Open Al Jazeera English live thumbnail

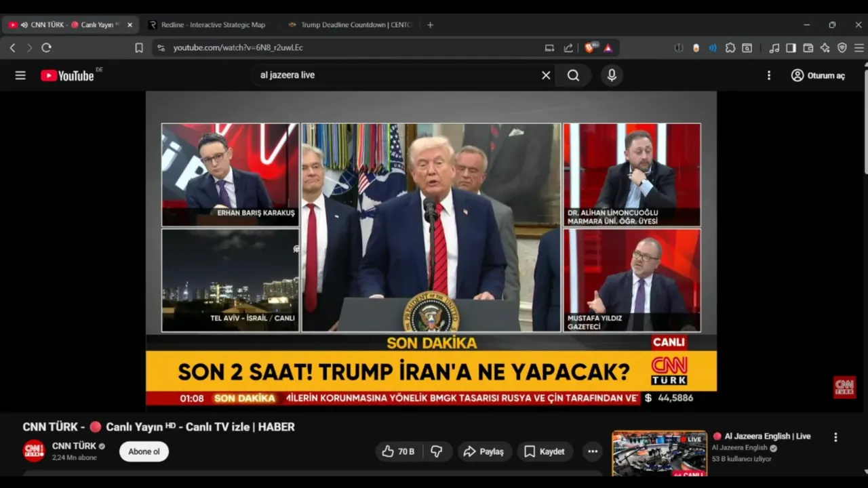tap(659, 453)
